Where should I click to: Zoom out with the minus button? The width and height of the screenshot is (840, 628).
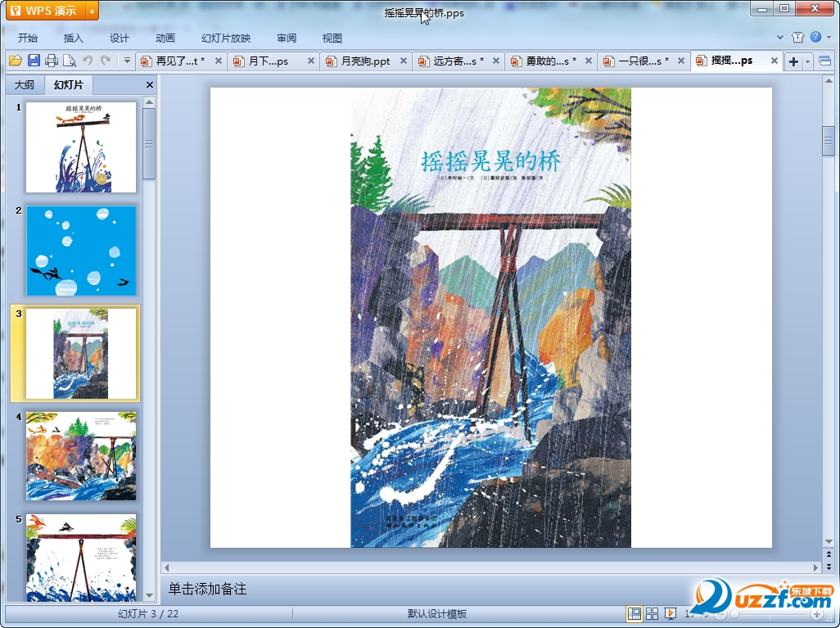[720, 614]
